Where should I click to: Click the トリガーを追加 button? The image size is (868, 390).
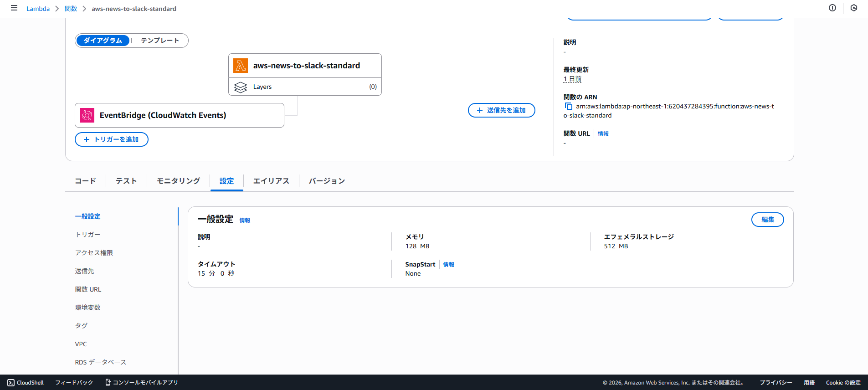(112, 139)
